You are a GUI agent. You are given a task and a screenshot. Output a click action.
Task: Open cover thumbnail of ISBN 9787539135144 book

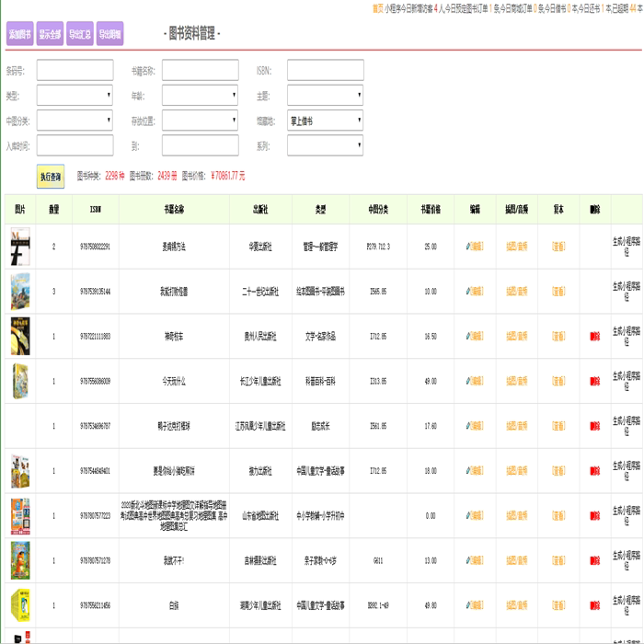pyautogui.click(x=20, y=292)
